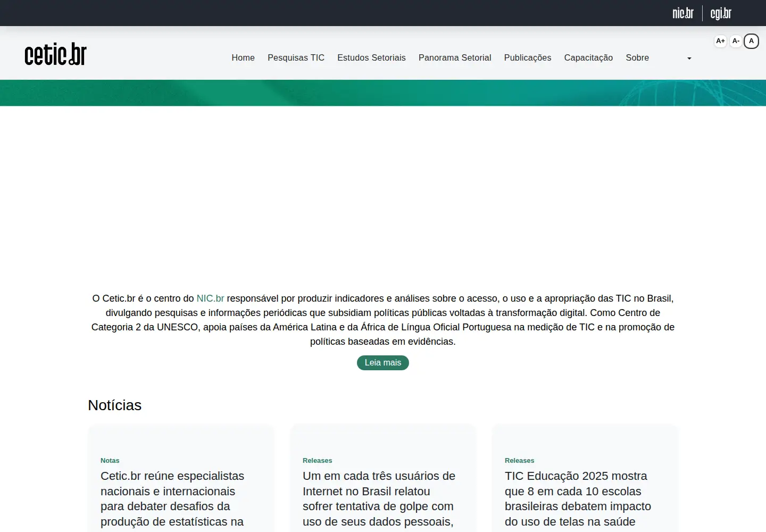Click the cetic.br site logo
This screenshot has width=766, height=532.
point(56,54)
